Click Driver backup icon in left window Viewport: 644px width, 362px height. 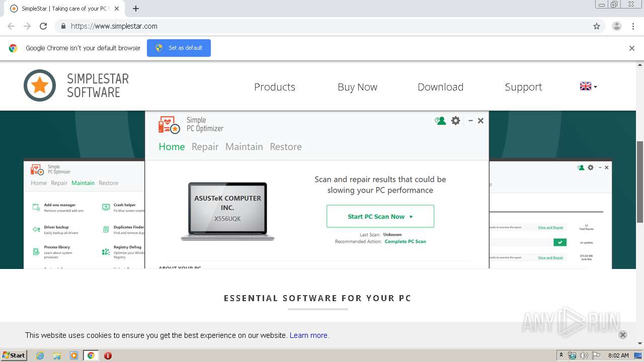click(36, 229)
